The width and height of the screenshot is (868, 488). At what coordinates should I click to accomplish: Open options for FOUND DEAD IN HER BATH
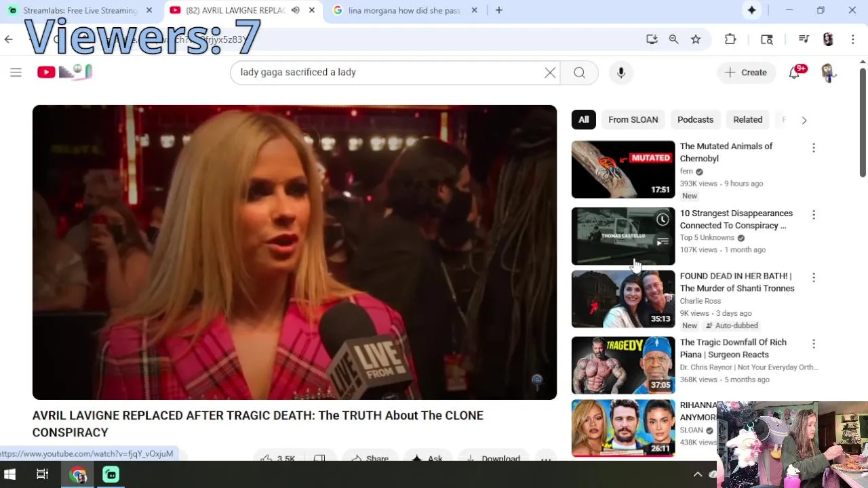(813, 277)
